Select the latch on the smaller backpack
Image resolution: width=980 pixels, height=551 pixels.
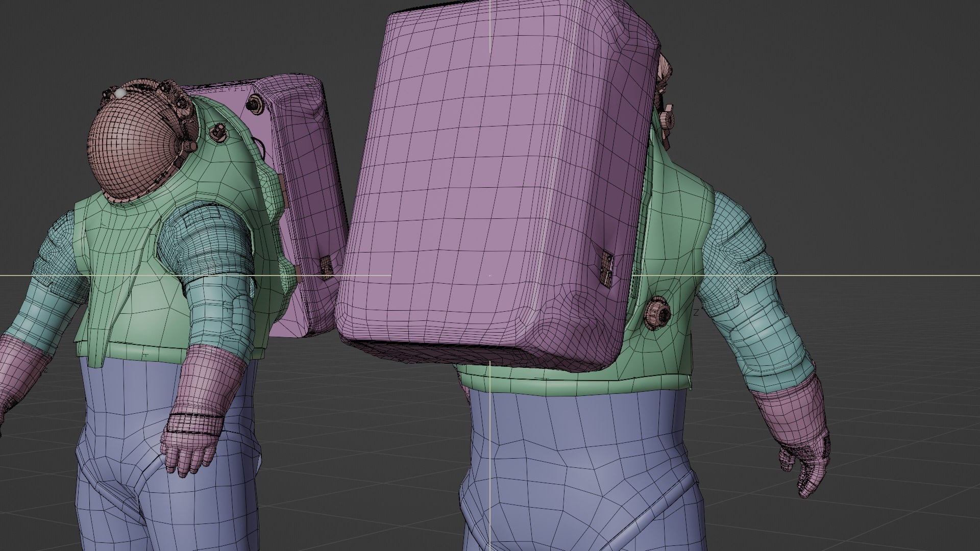(x=325, y=267)
